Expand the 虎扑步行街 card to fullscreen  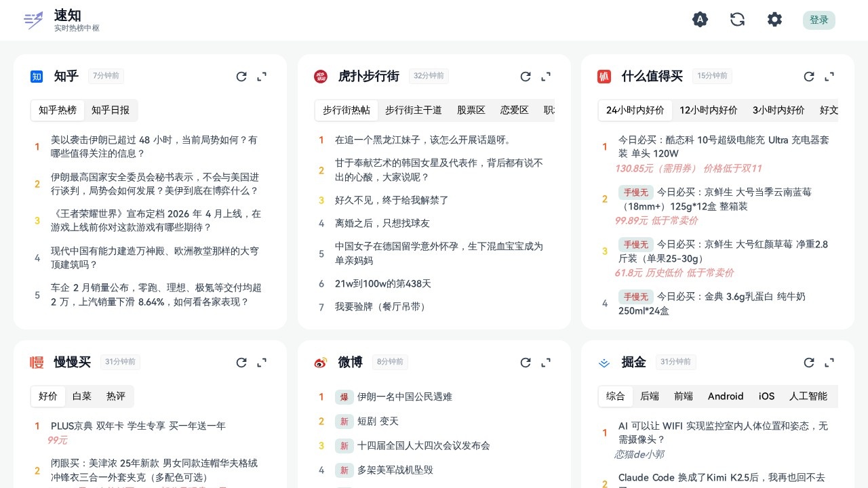[546, 77]
